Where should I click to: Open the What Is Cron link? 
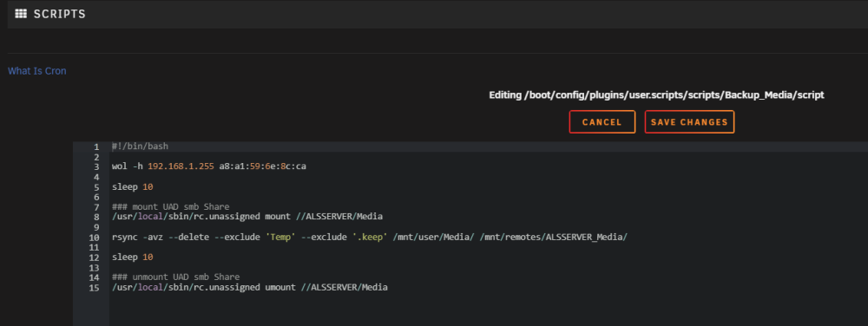[37, 71]
